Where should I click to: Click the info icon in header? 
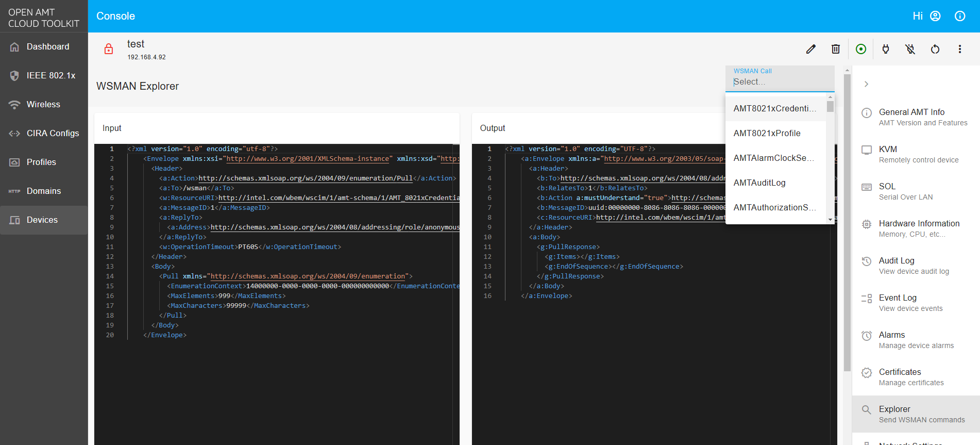click(x=960, y=16)
